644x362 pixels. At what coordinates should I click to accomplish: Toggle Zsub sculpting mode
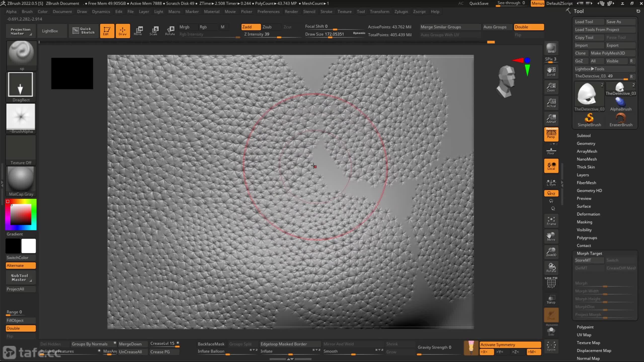270,27
